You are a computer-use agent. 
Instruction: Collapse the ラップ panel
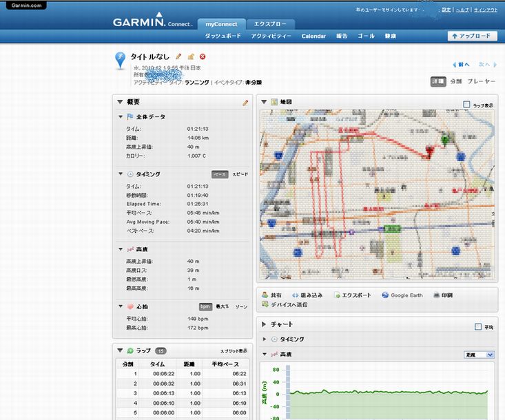(x=120, y=350)
